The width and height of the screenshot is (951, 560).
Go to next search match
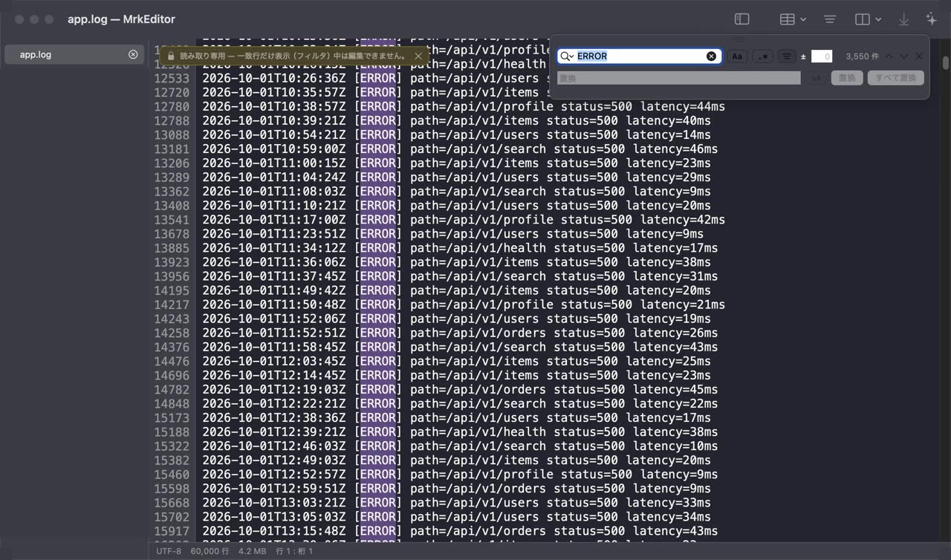click(x=904, y=56)
